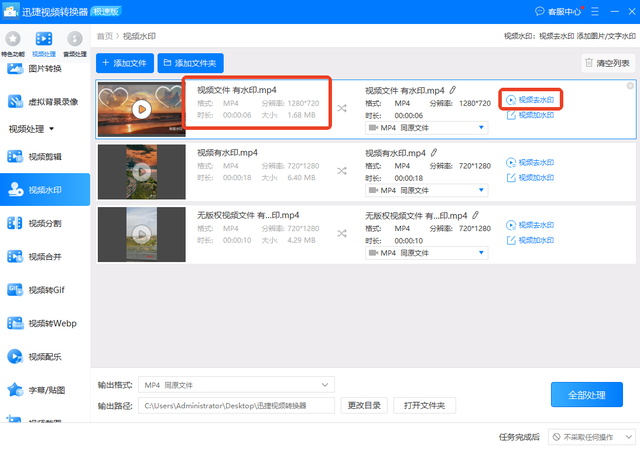Click shuffle icon in 视频有水印.mp4 row

point(342,171)
